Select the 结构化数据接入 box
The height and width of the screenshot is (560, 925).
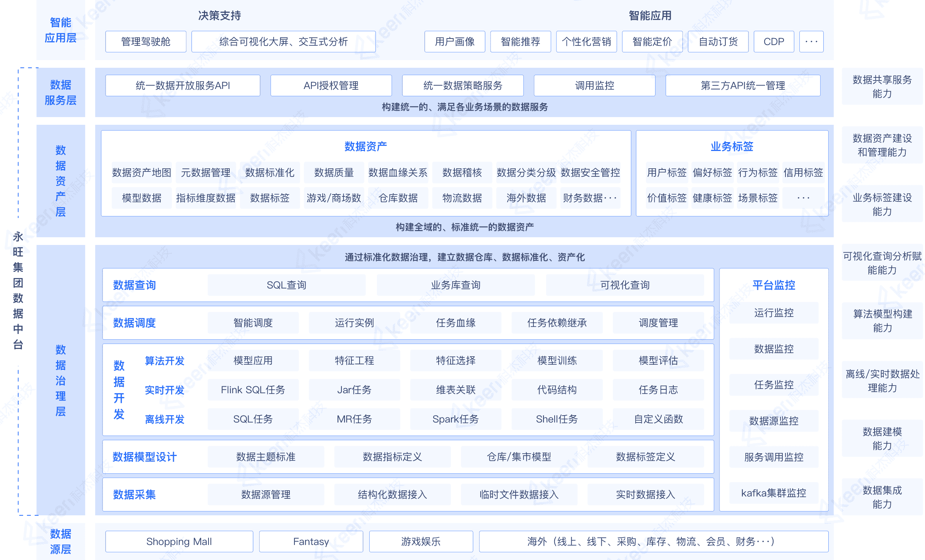tap(392, 495)
